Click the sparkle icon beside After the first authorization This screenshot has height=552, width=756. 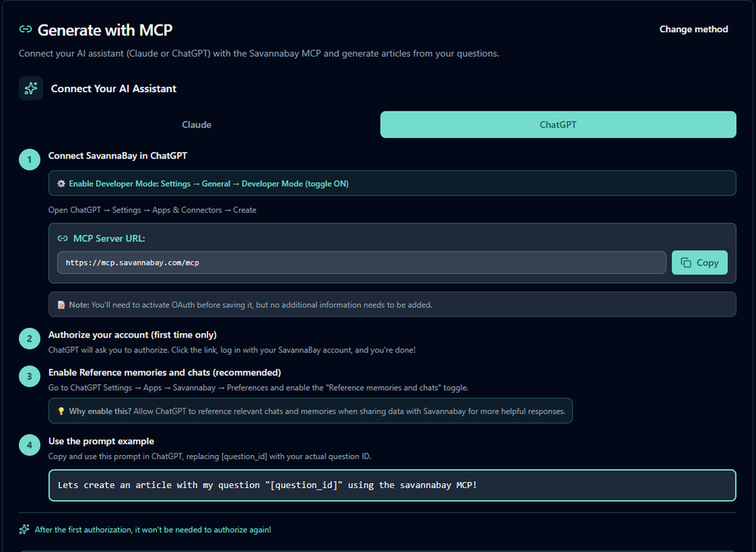coord(24,529)
